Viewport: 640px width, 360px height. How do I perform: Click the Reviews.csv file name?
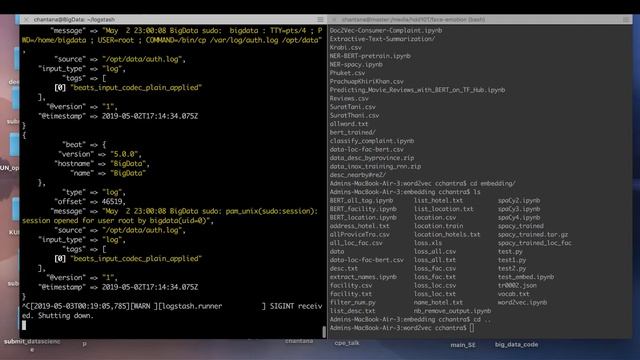pyautogui.click(x=349, y=98)
